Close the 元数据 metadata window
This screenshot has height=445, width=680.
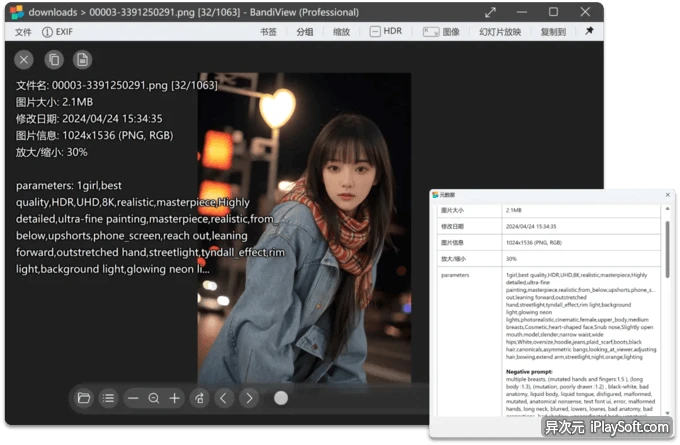coord(667,195)
